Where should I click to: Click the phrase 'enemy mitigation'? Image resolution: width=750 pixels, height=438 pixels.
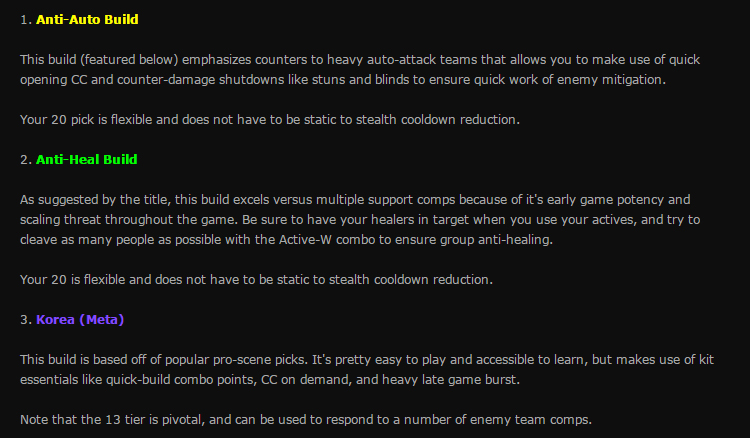[x=609, y=79]
